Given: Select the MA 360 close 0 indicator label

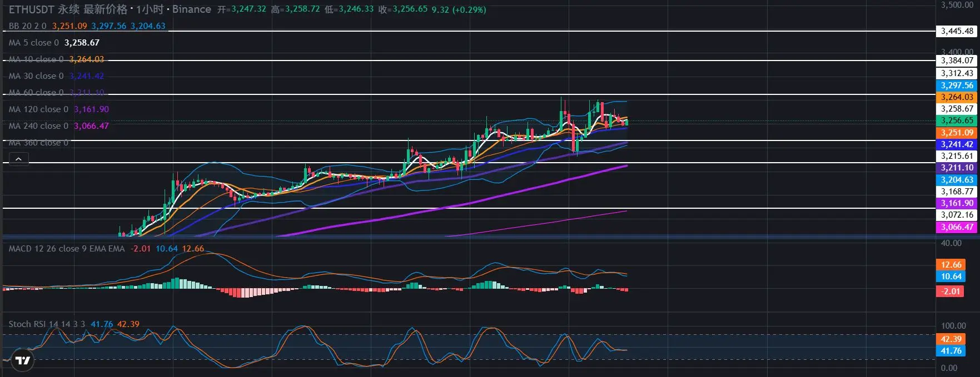Looking at the screenshot, I should point(38,143).
